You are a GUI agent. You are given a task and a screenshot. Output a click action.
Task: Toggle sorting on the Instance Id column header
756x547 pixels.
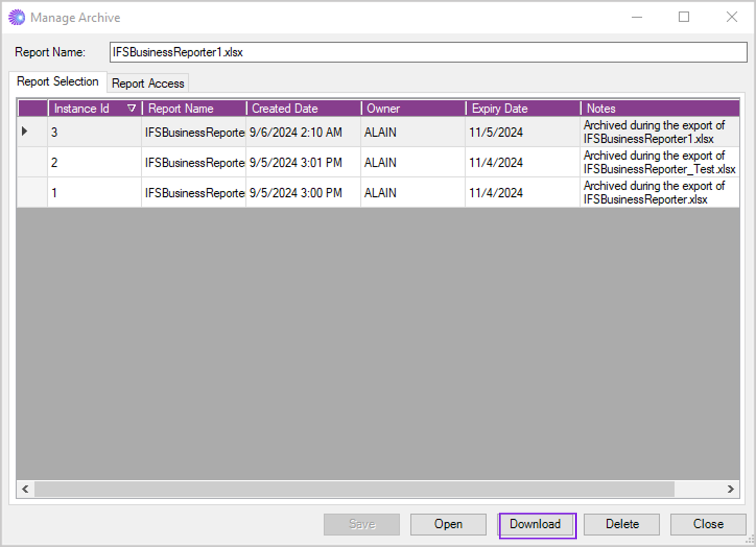[87, 108]
